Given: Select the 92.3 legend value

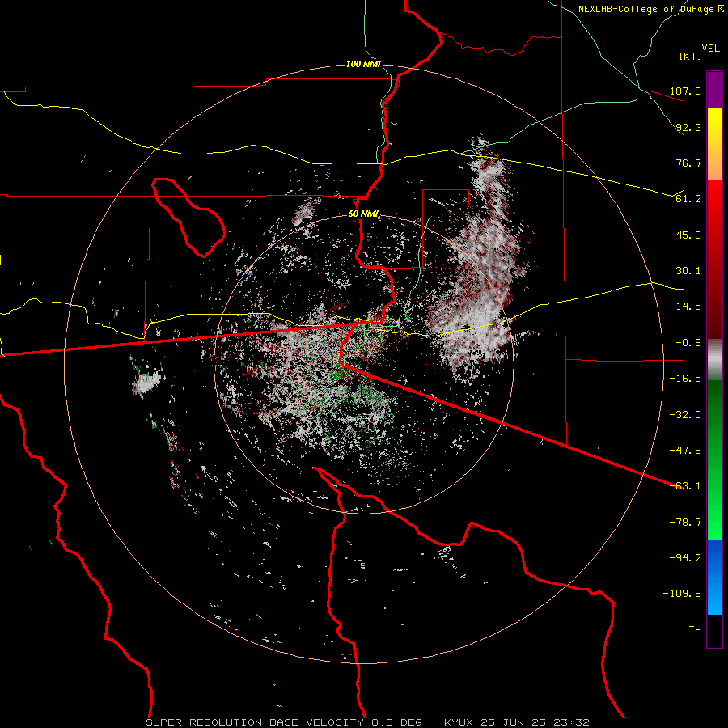Looking at the screenshot, I should [688, 127].
